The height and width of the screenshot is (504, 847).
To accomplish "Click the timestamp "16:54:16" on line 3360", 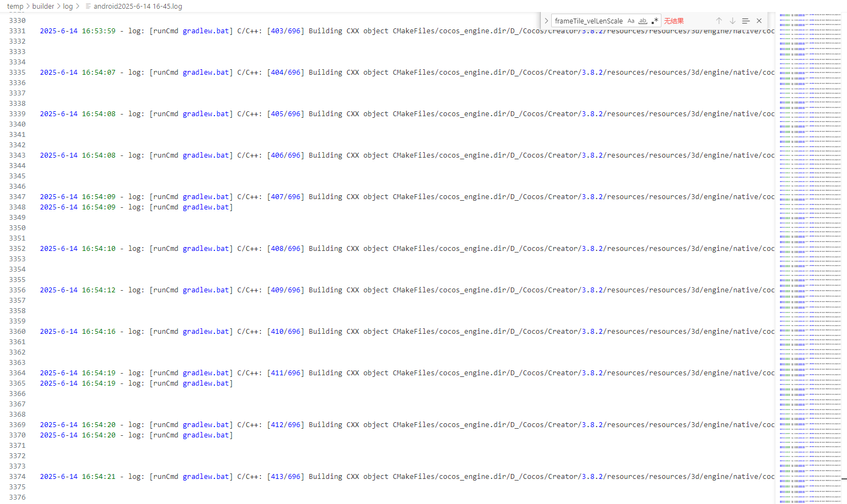I will (x=99, y=332).
